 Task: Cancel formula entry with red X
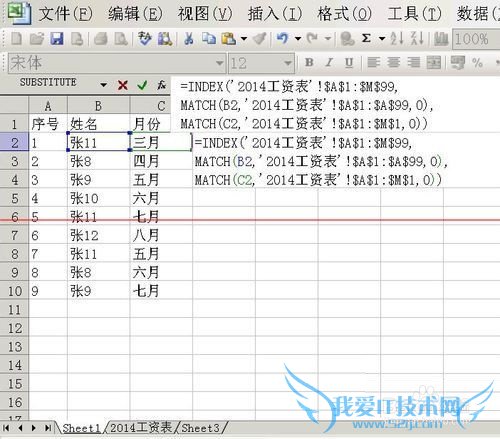(123, 85)
